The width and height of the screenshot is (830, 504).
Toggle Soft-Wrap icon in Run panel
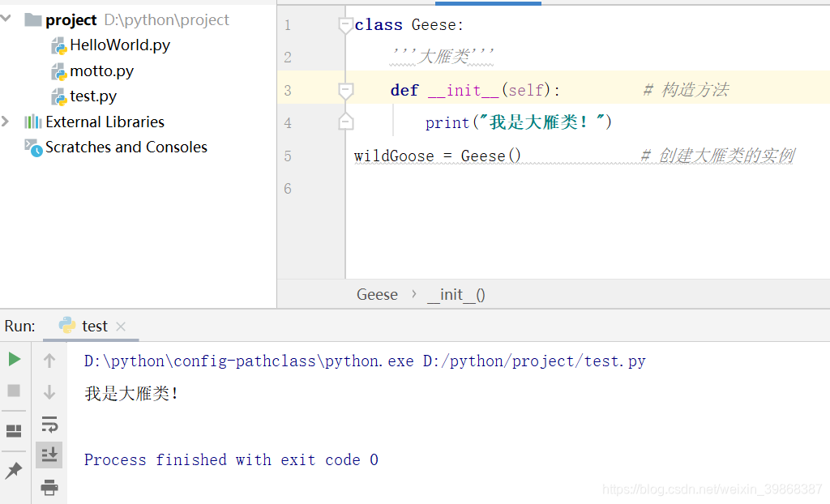[49, 424]
